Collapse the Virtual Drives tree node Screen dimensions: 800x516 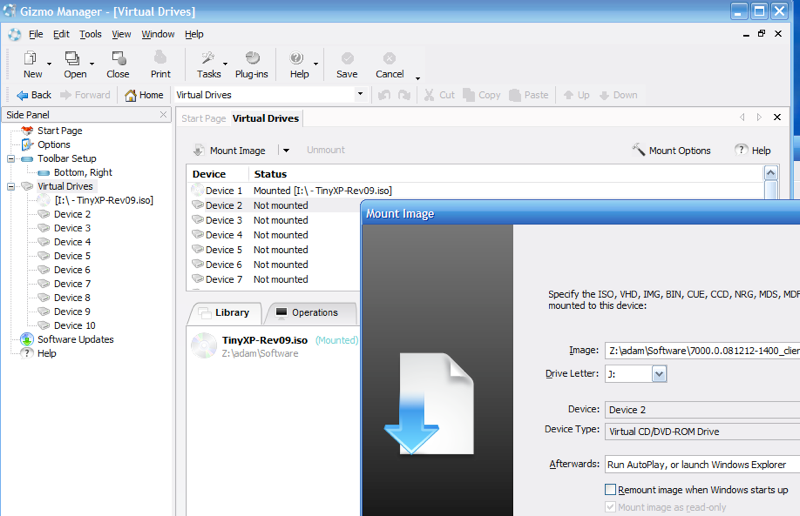[x=11, y=186]
